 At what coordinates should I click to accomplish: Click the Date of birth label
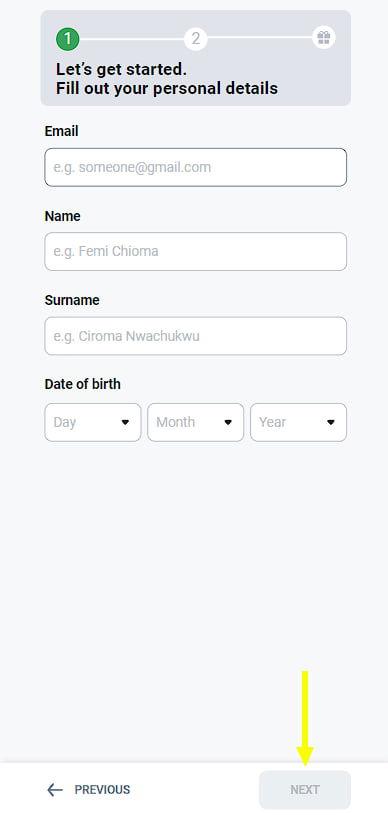point(83,384)
